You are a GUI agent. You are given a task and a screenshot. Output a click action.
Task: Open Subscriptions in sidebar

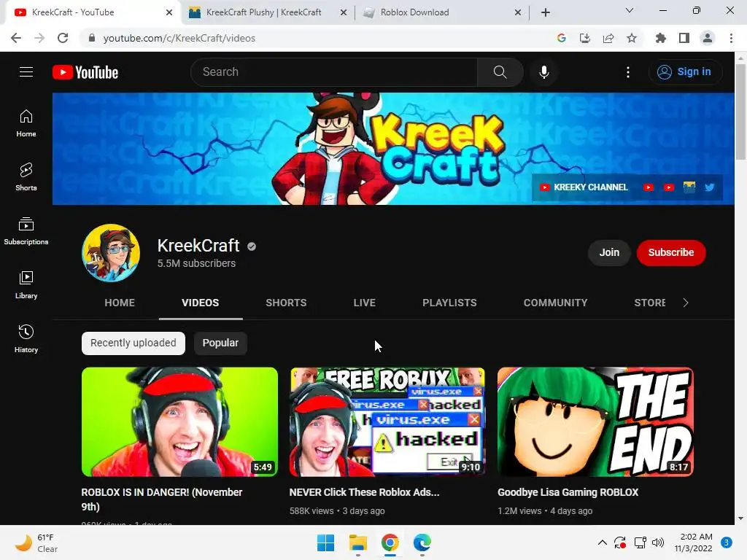click(x=26, y=231)
